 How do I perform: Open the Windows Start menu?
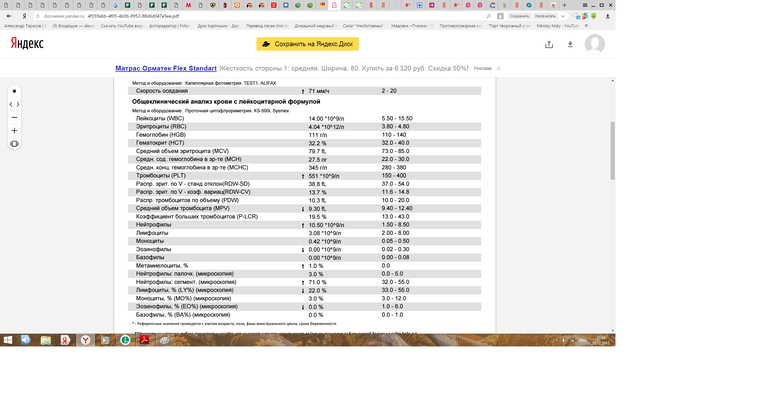pos(8,340)
